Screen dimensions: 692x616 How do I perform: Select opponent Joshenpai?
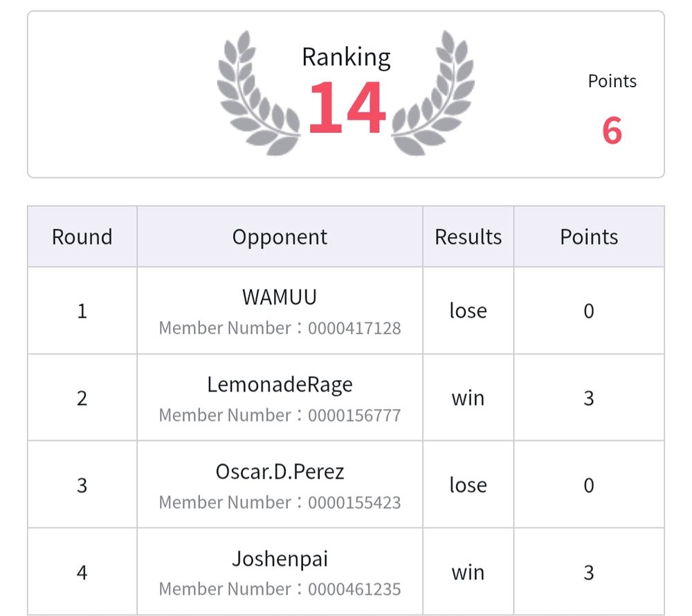(x=280, y=559)
